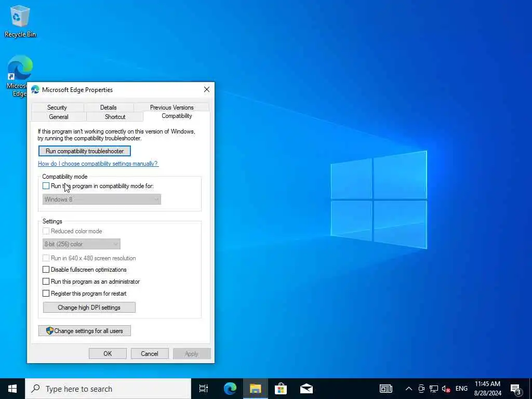Check Run this program as an administrator
The height and width of the screenshot is (399, 532).
pos(46,282)
